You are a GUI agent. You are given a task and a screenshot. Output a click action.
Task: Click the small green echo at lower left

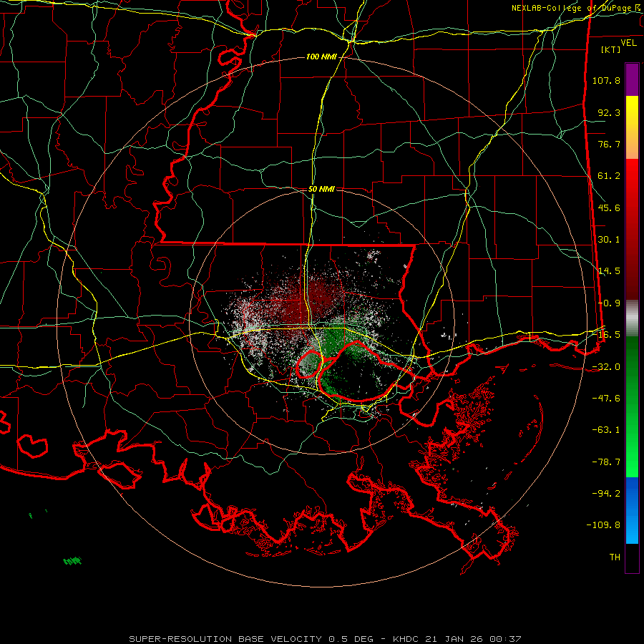(72, 560)
